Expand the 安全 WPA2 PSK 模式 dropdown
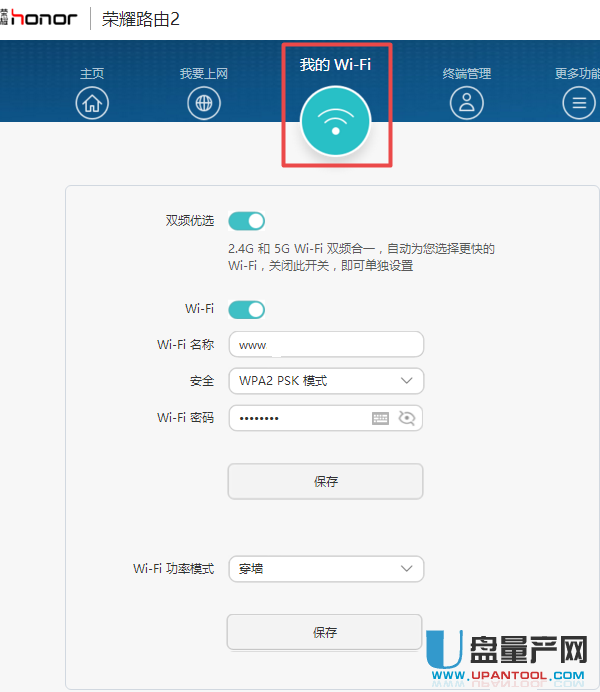 (326, 381)
